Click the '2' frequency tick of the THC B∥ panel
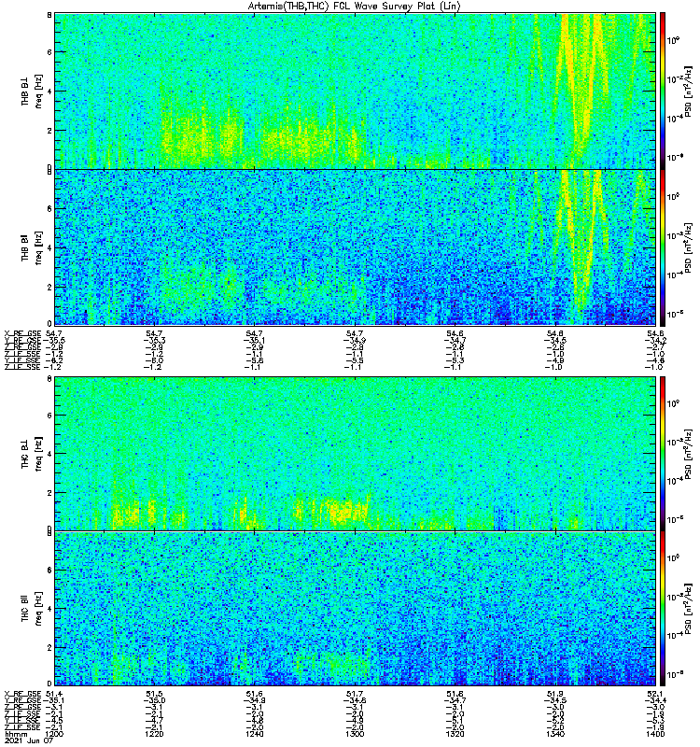 49,647
